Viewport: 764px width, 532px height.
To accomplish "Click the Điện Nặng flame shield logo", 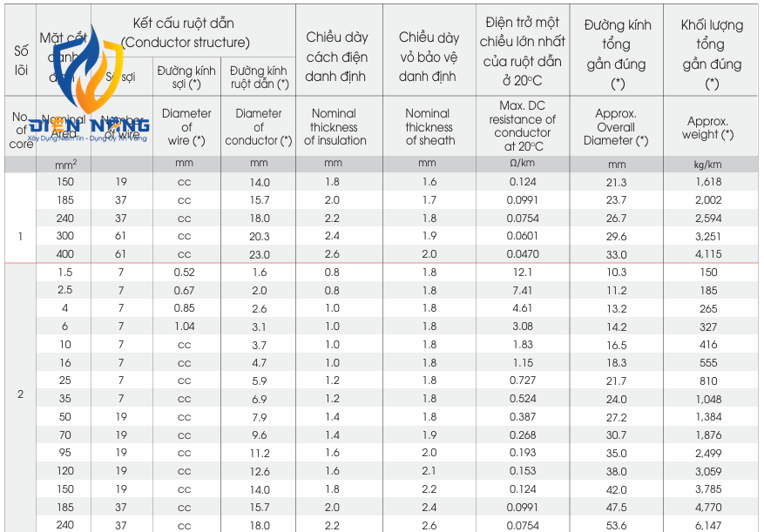I will tap(88, 84).
